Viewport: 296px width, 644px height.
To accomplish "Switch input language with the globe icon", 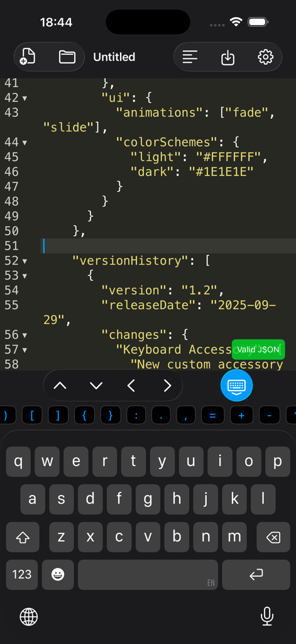I will [x=29, y=616].
